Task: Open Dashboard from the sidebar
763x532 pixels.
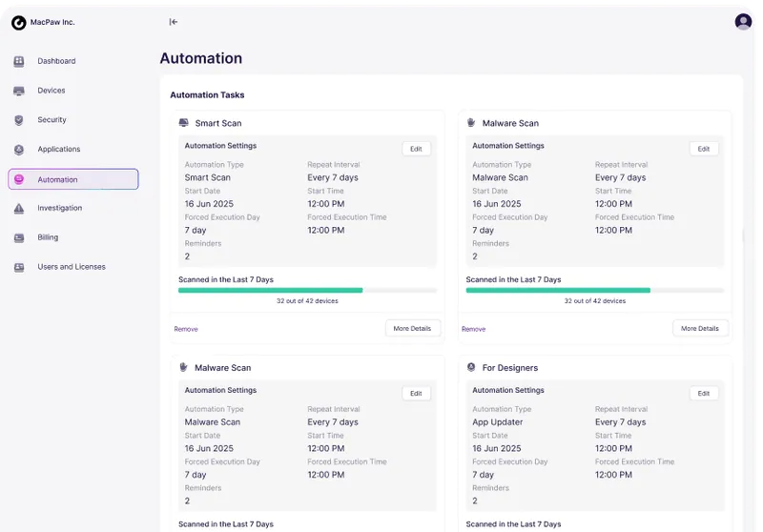Action: (56, 61)
